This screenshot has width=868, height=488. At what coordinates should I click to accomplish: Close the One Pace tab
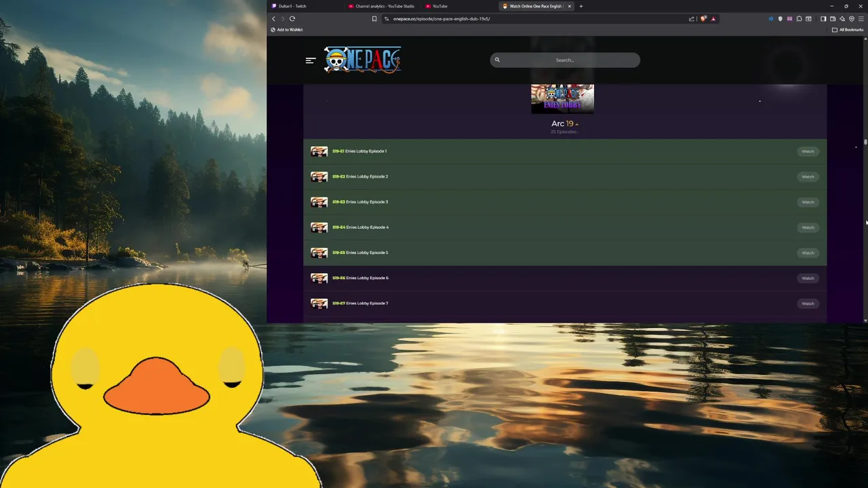pos(570,6)
